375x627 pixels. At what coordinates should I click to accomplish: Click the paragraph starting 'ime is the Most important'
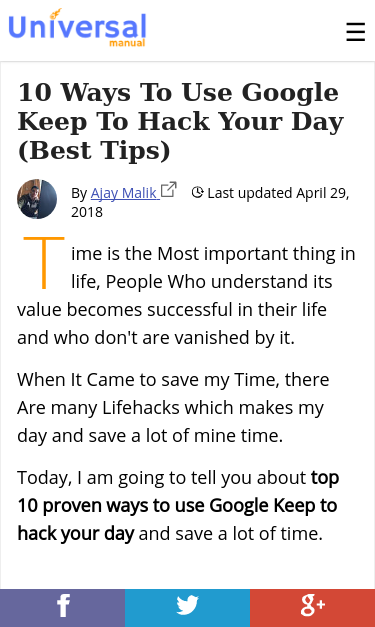pos(186,296)
